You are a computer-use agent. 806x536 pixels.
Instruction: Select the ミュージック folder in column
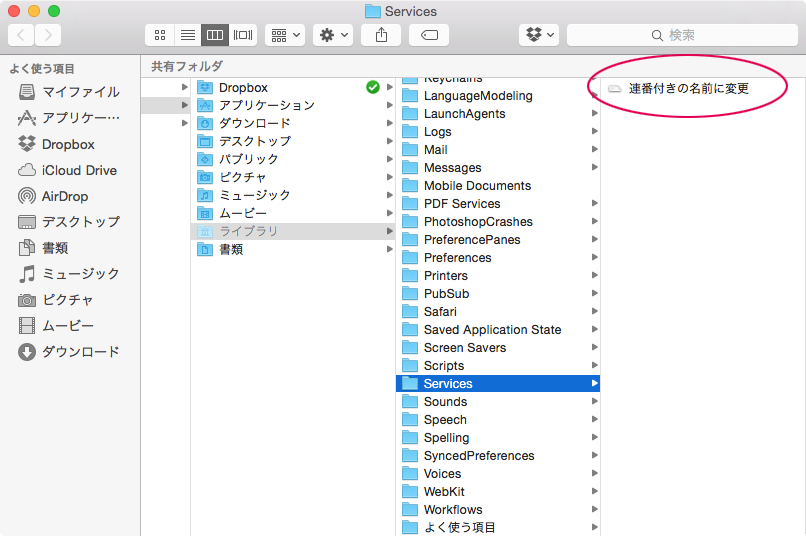pyautogui.click(x=293, y=195)
